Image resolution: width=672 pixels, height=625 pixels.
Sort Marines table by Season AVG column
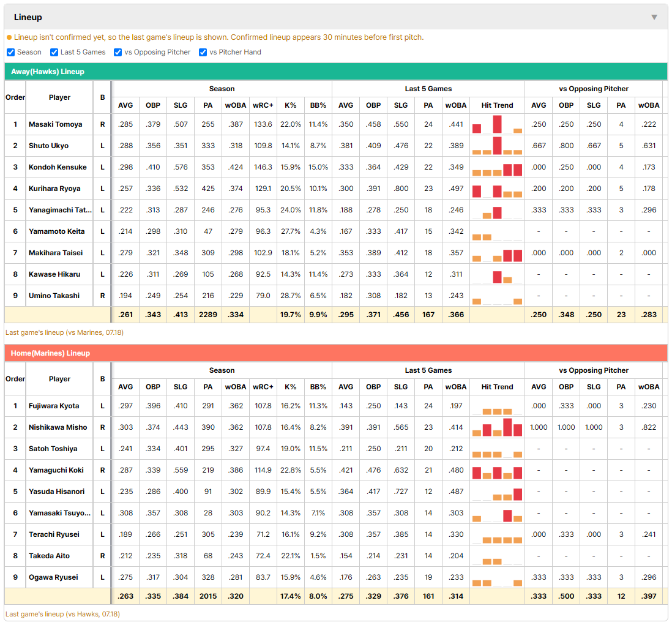click(125, 387)
